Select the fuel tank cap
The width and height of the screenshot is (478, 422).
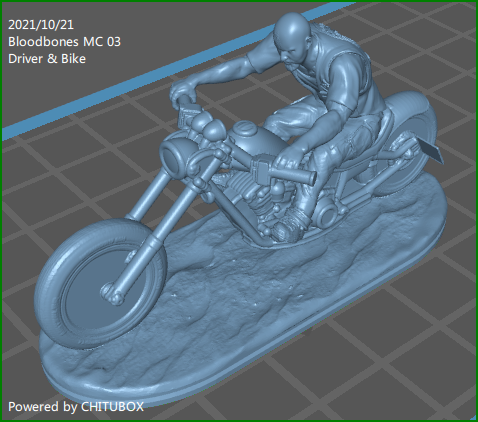click(x=246, y=128)
